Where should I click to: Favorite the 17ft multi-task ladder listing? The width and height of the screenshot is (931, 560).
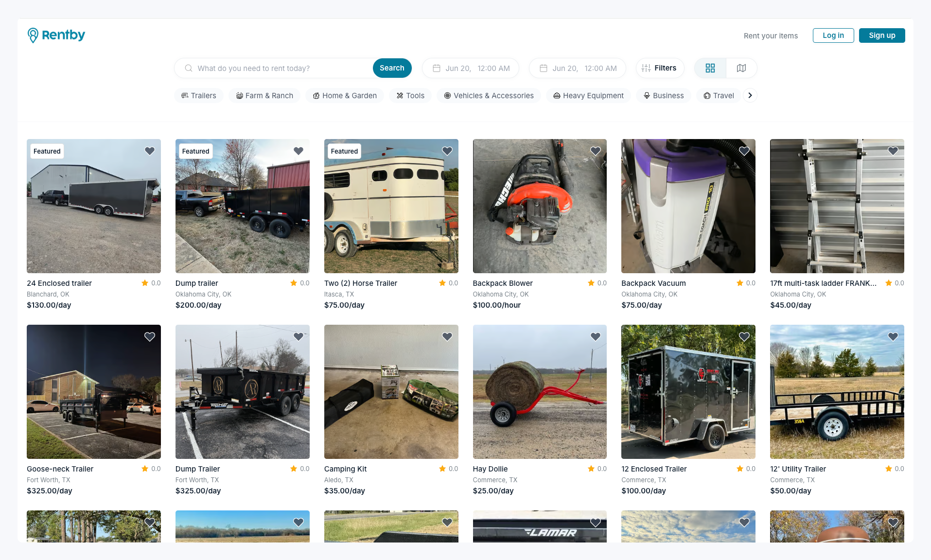pos(893,151)
